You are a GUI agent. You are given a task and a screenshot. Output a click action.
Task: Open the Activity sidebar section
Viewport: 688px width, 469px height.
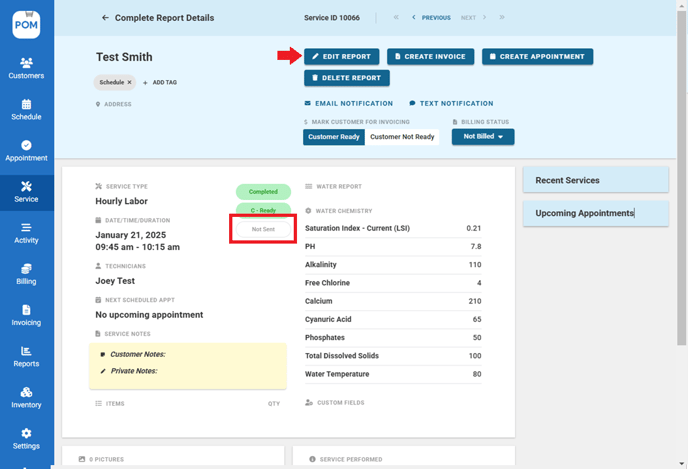point(26,233)
